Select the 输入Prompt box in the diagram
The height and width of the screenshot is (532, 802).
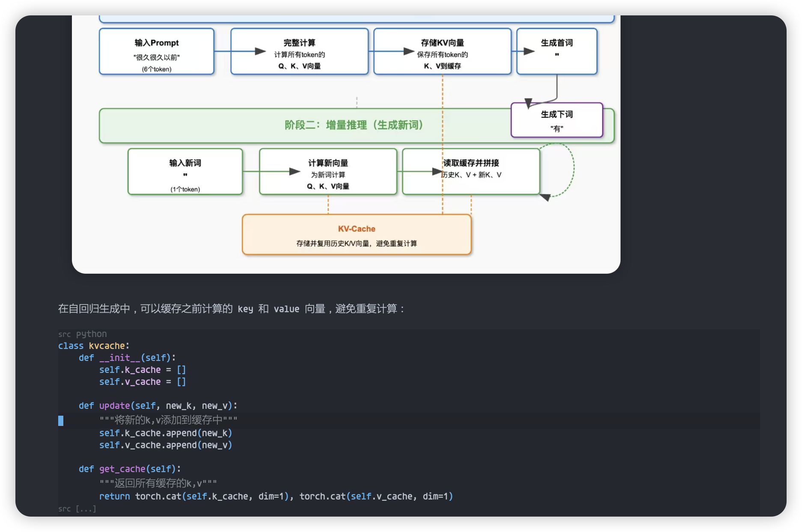click(156, 52)
